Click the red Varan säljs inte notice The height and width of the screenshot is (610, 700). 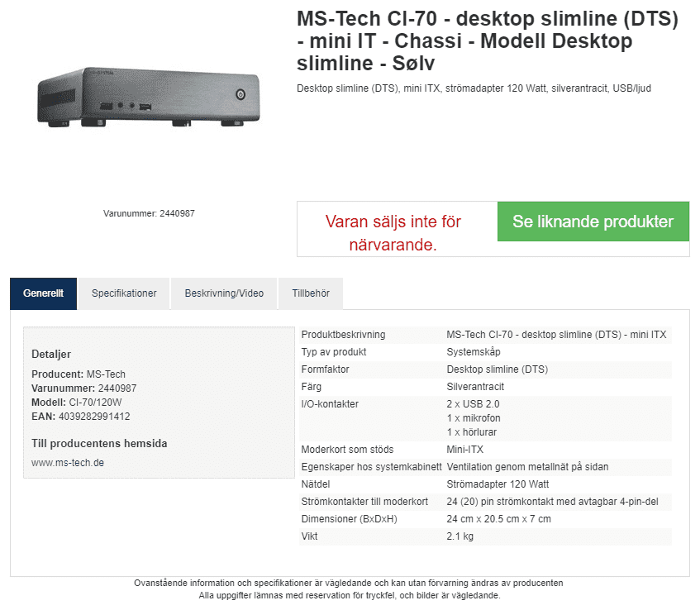(x=393, y=233)
